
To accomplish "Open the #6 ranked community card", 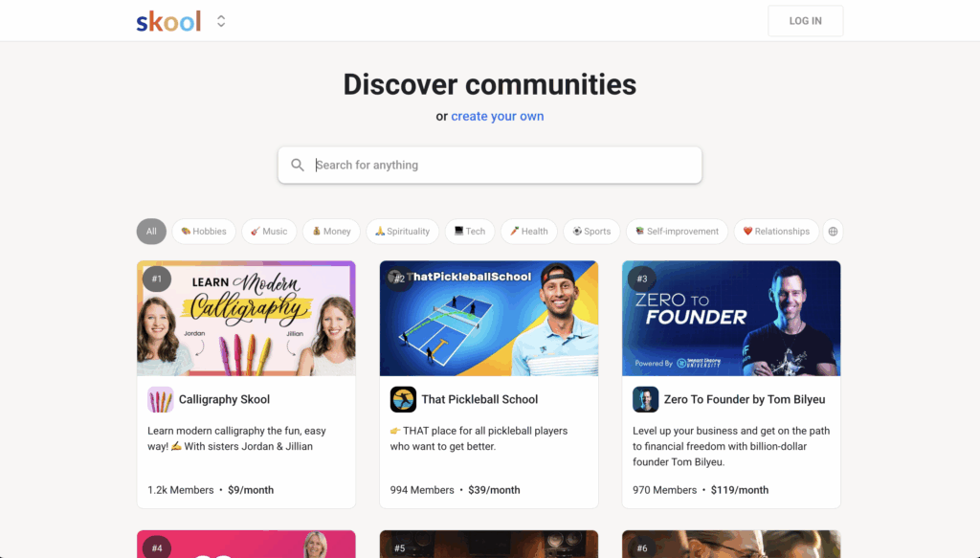I will click(731, 545).
